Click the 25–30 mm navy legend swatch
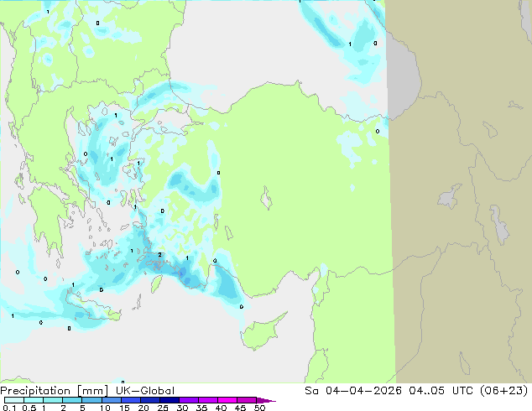The width and height of the screenshot is (532, 411). click(x=169, y=400)
